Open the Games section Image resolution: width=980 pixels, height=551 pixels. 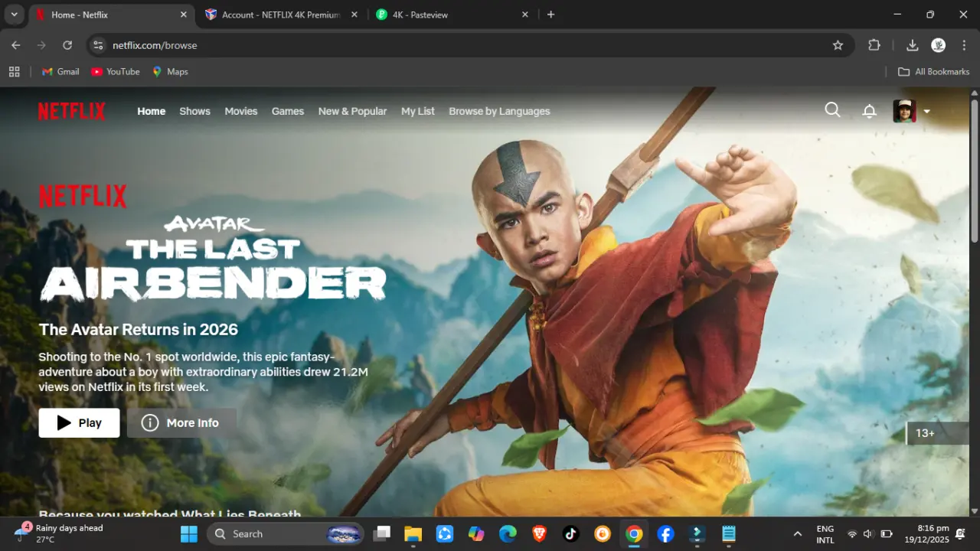tap(288, 111)
